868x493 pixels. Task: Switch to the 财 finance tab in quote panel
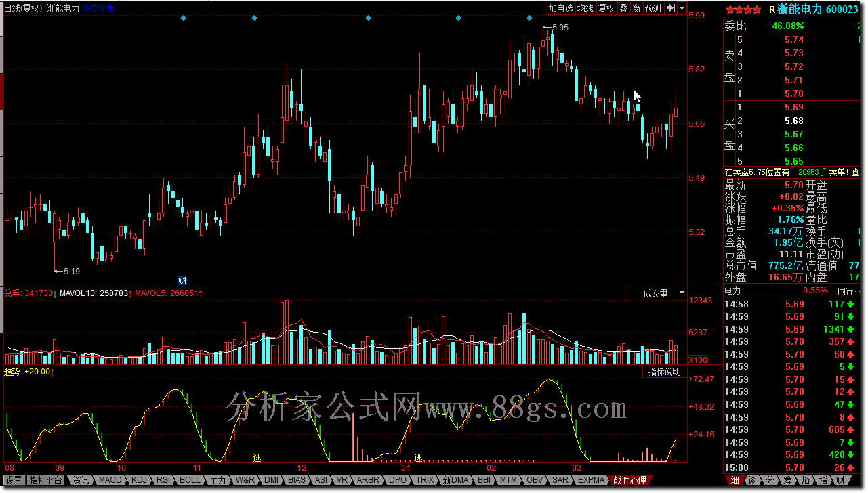click(x=840, y=480)
